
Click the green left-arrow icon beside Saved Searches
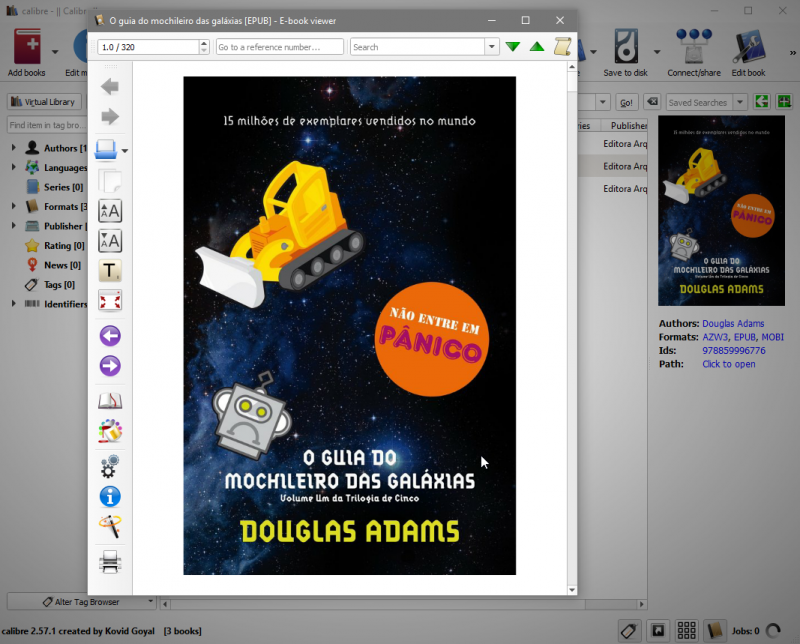pos(762,102)
